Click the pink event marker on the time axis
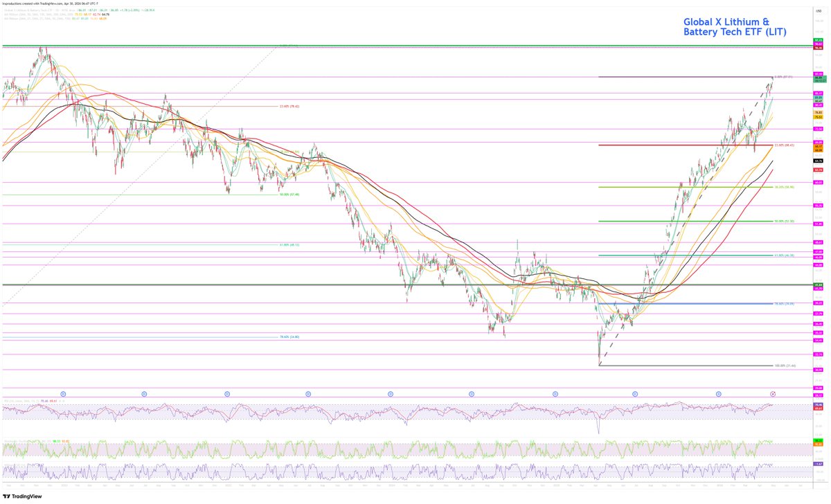The height and width of the screenshot is (504, 831). pyautogui.click(x=773, y=393)
